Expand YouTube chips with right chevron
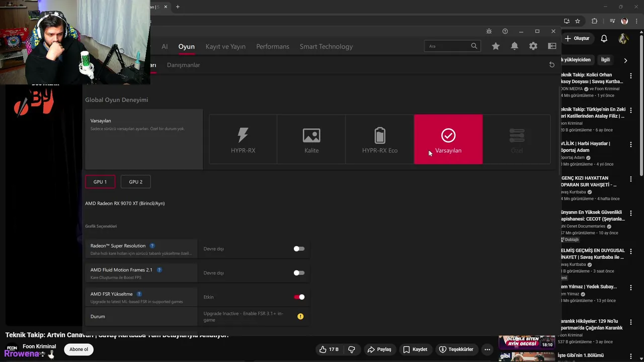This screenshot has width=644, height=362. click(625, 60)
